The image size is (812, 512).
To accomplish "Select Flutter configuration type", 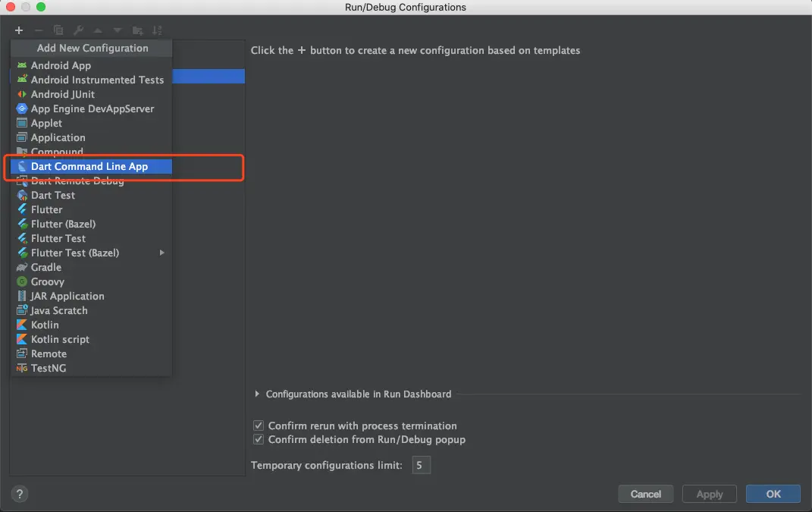I will [x=91, y=210].
